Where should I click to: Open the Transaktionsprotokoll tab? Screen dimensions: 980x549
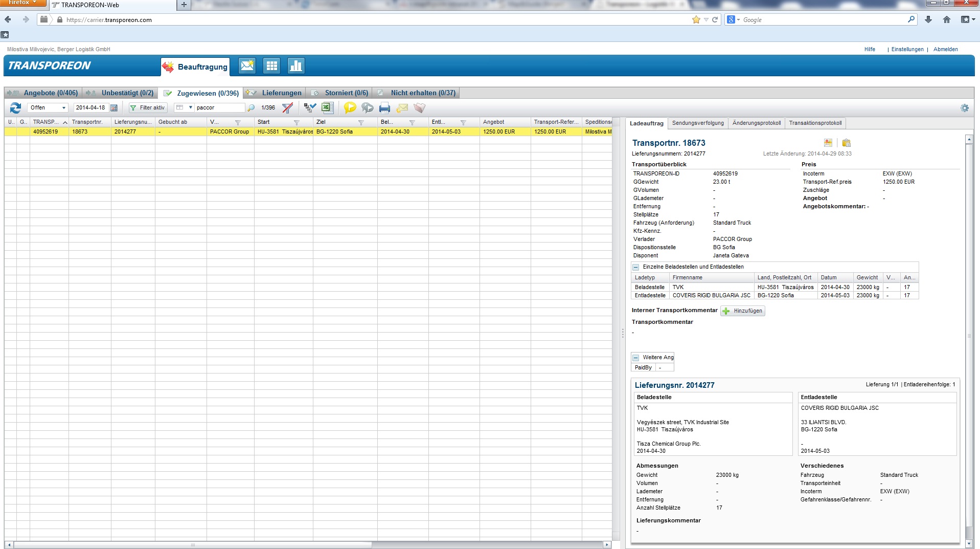pos(815,123)
